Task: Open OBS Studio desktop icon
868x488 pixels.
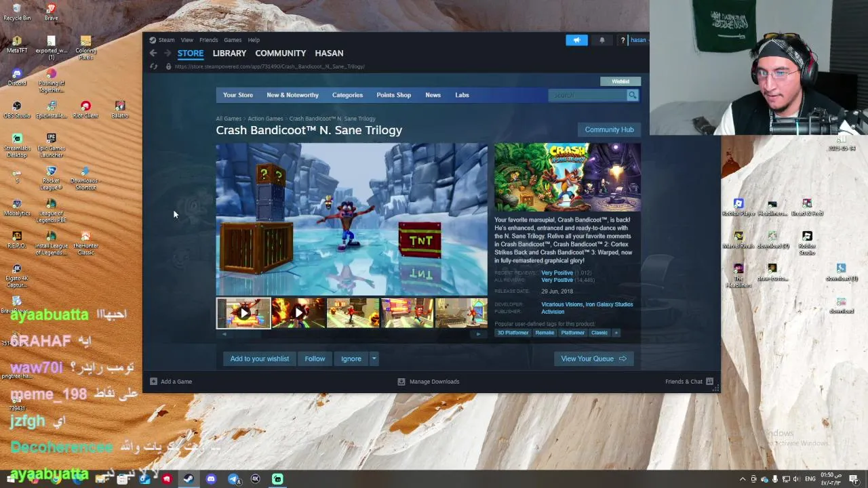Action: 17,109
